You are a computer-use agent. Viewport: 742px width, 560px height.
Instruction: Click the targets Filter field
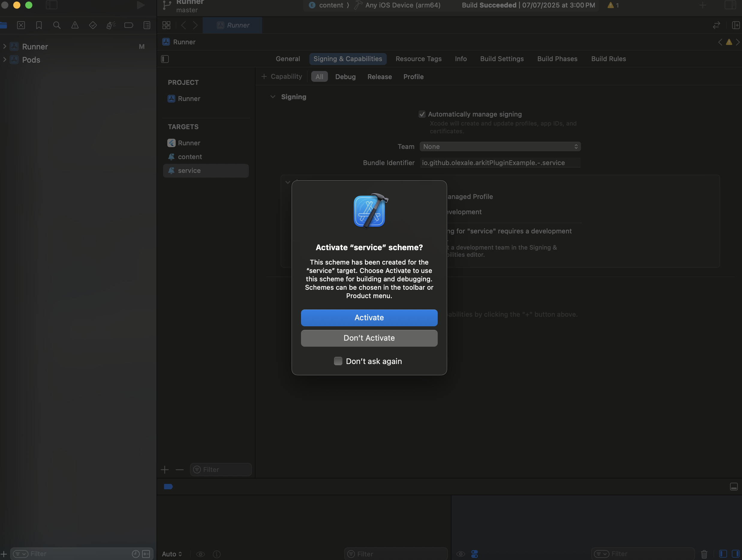click(x=221, y=470)
